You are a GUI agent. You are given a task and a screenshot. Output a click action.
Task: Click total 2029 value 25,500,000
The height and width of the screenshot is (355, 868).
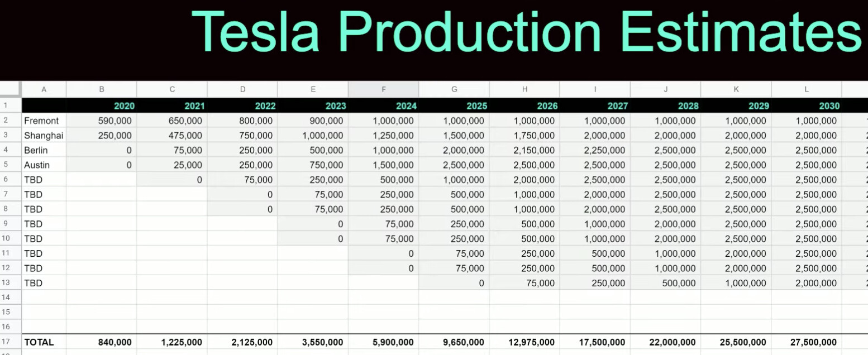pyautogui.click(x=736, y=342)
